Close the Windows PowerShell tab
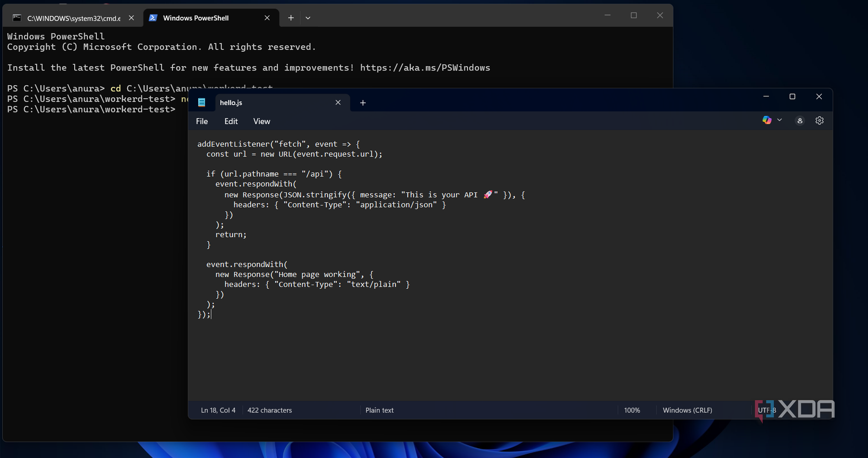 tap(267, 18)
